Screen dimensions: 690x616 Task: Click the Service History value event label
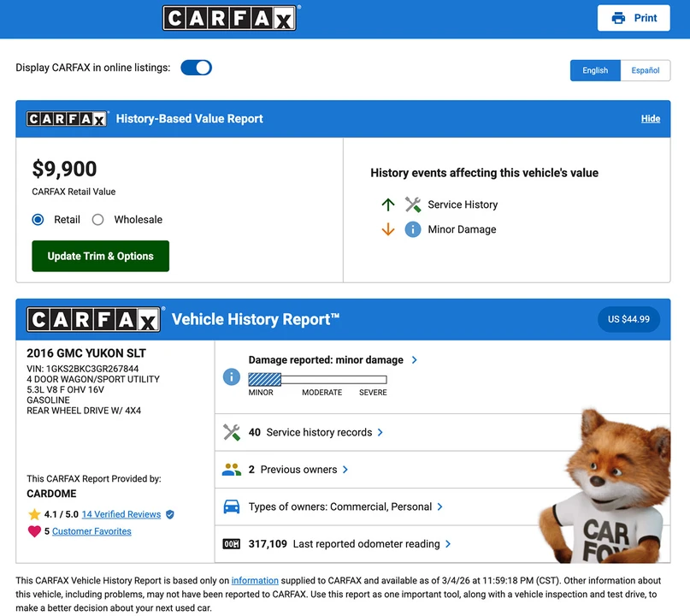pyautogui.click(x=463, y=204)
